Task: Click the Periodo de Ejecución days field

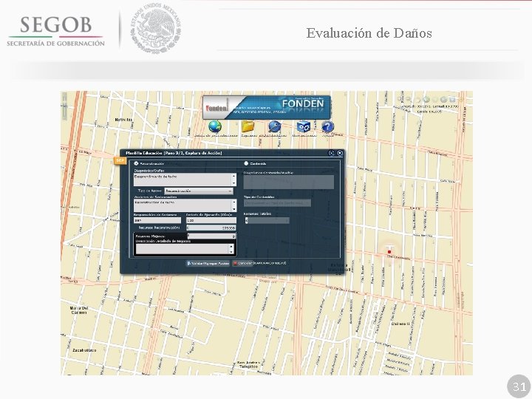Action: 211,220
